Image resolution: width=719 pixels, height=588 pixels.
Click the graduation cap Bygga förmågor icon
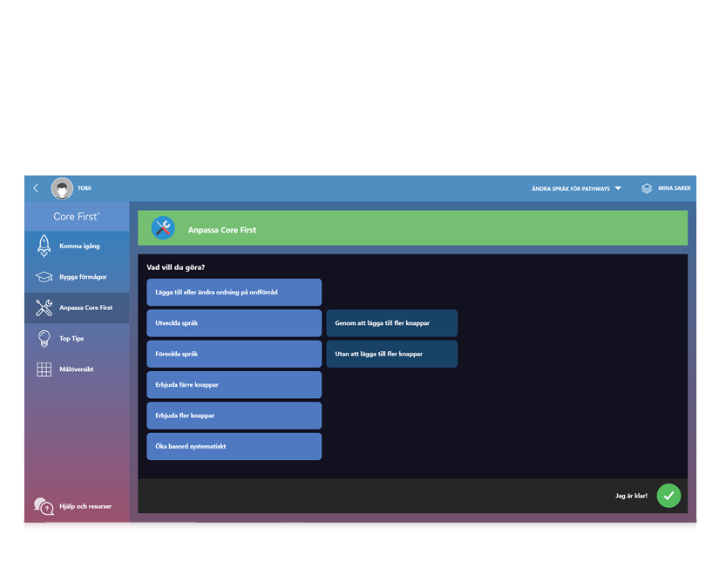tap(44, 277)
